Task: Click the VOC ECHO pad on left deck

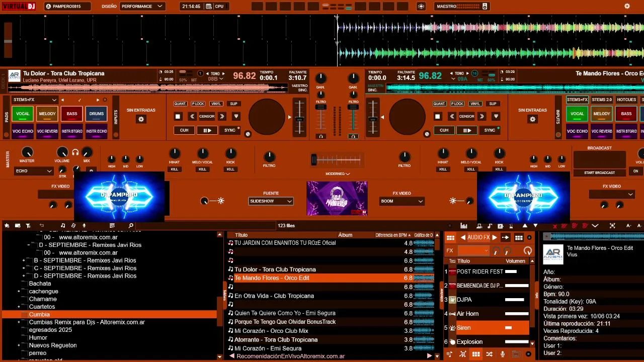Action: (23, 131)
